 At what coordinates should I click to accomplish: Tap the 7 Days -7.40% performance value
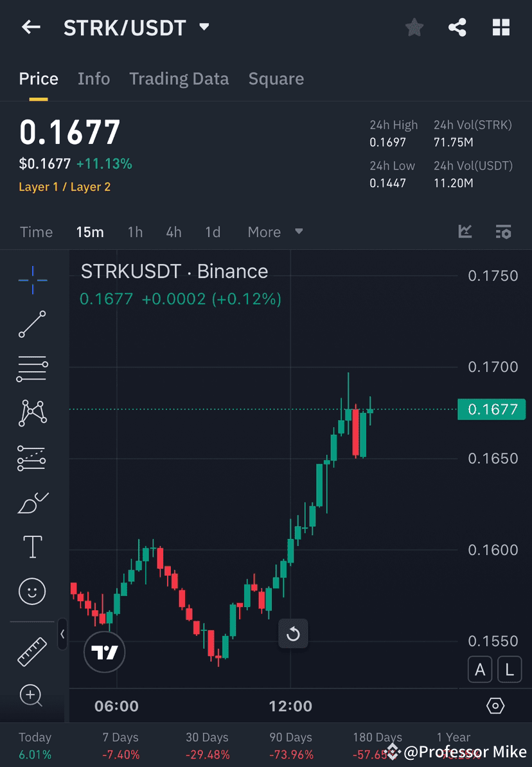click(x=120, y=755)
